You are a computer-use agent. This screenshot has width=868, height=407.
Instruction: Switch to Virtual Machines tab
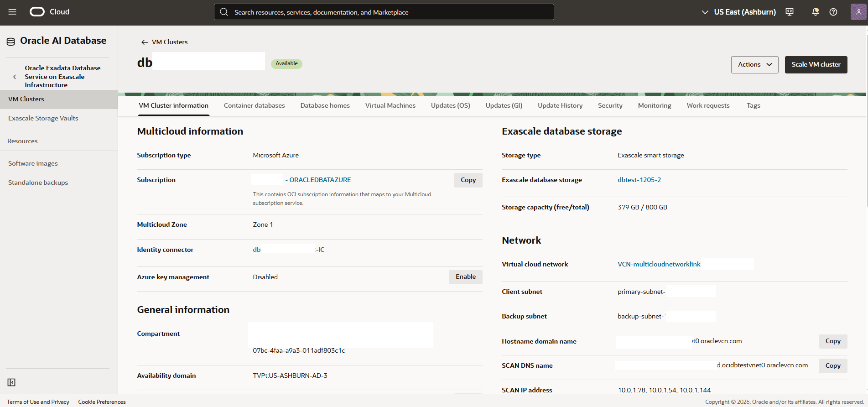(390, 105)
